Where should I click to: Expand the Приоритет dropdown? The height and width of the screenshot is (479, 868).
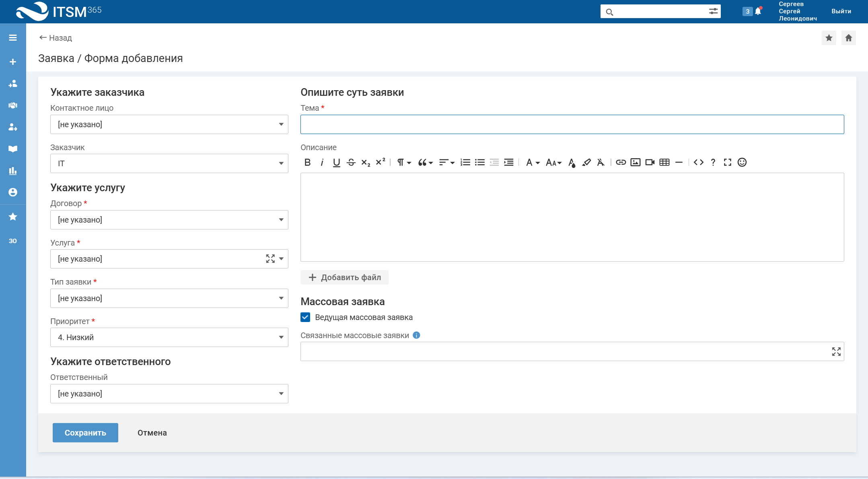click(x=169, y=337)
